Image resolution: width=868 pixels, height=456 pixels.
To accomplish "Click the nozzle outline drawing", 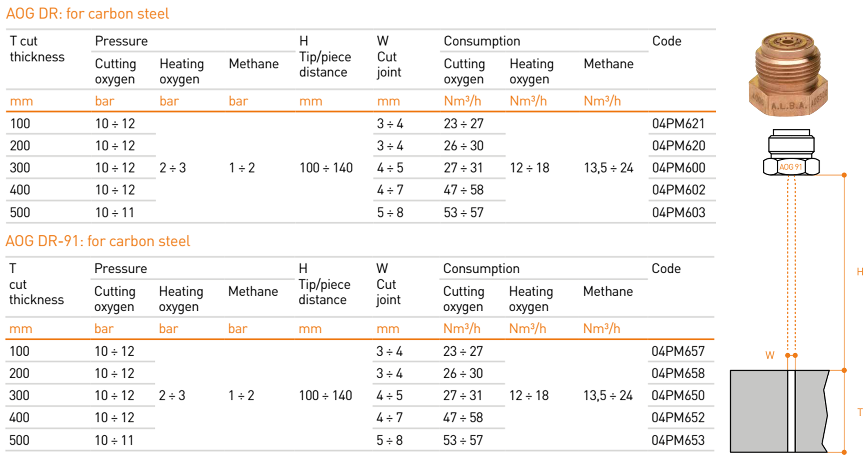I will click(791, 152).
